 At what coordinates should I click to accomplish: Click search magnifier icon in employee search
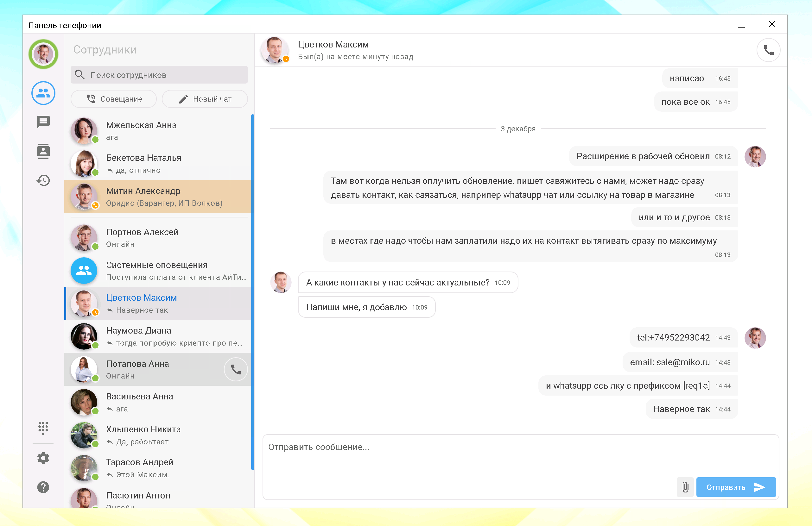click(79, 75)
